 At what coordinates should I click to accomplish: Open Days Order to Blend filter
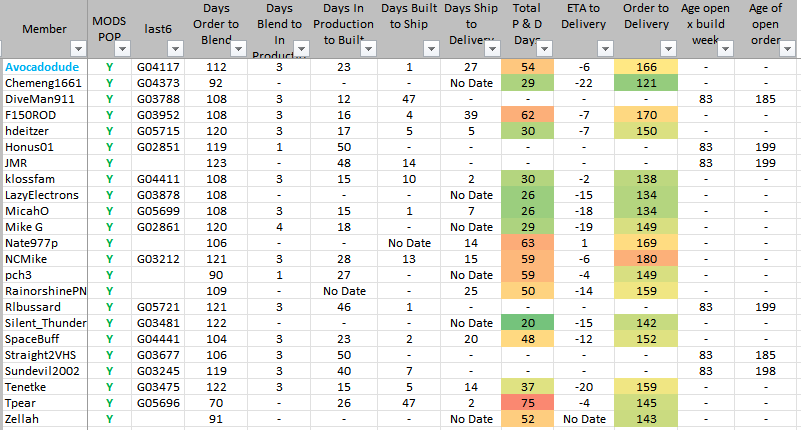coord(237,48)
